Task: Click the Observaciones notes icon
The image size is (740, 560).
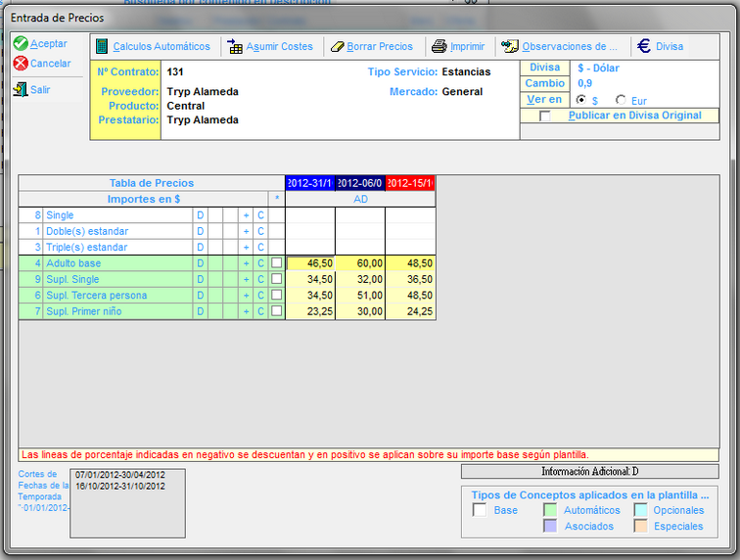Action: (510, 46)
